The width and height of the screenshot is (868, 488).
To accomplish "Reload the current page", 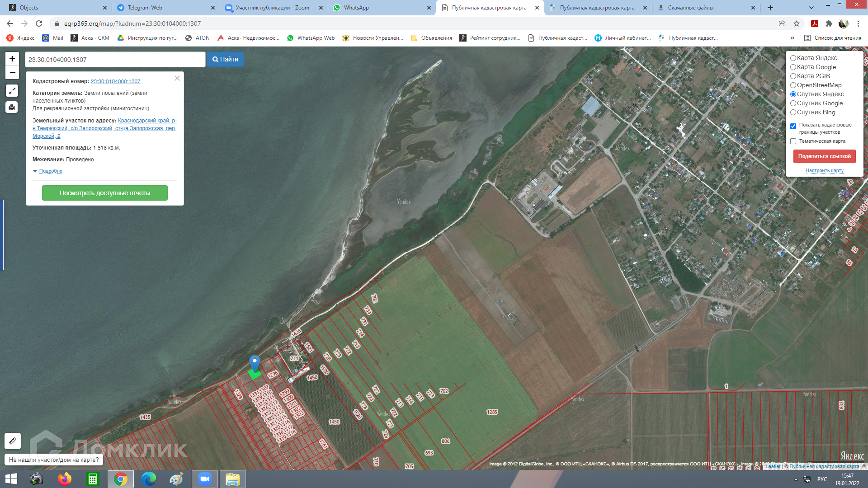I will tap(39, 23).
